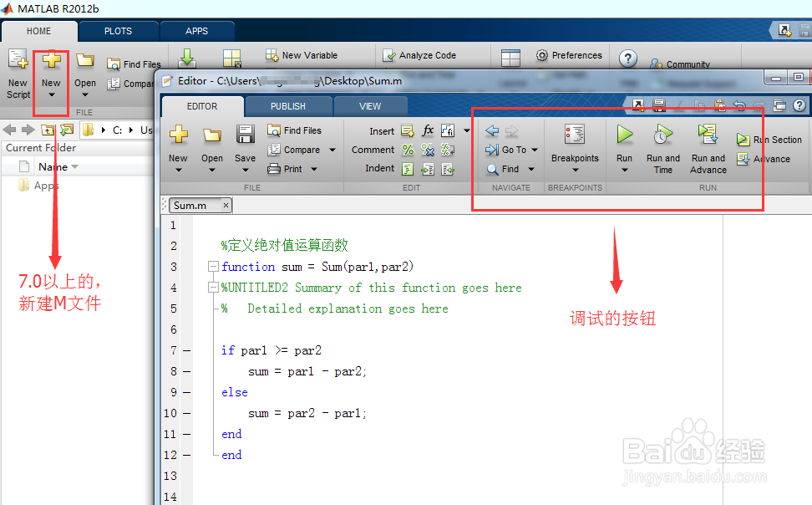The image size is (812, 505).
Task: Click the Breakpoints icon
Action: [x=575, y=135]
